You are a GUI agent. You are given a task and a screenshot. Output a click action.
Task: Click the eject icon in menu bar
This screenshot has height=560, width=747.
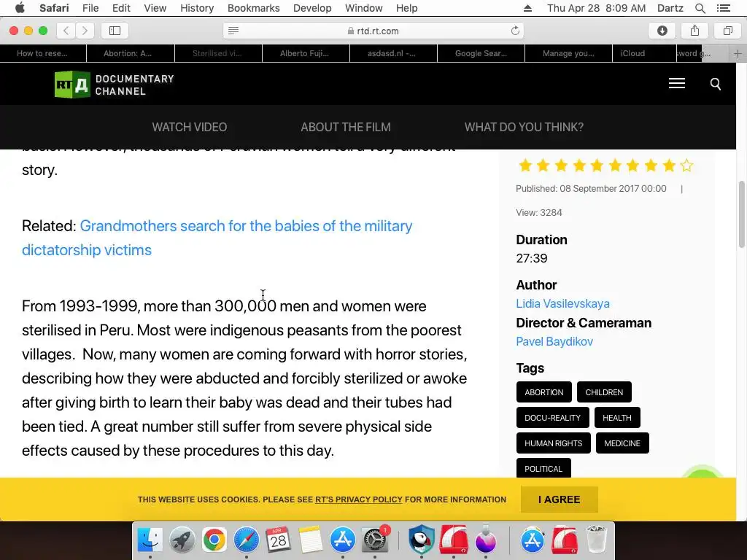527,8
